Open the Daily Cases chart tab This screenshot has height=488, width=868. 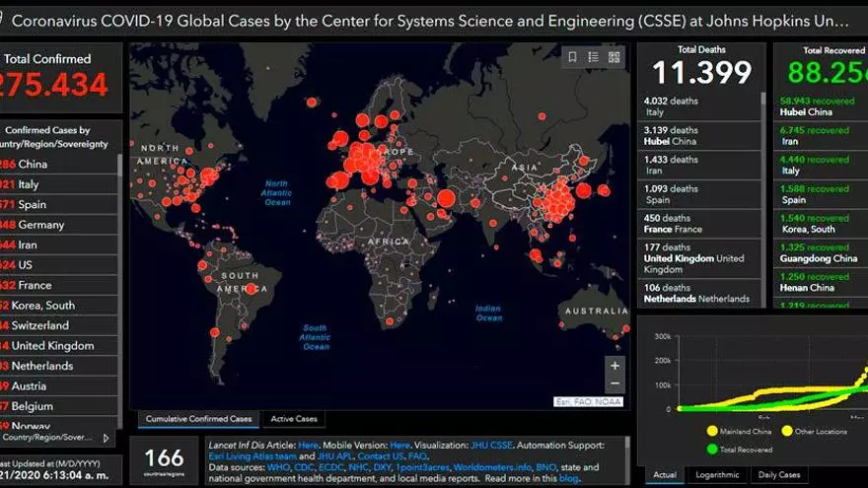(x=778, y=475)
